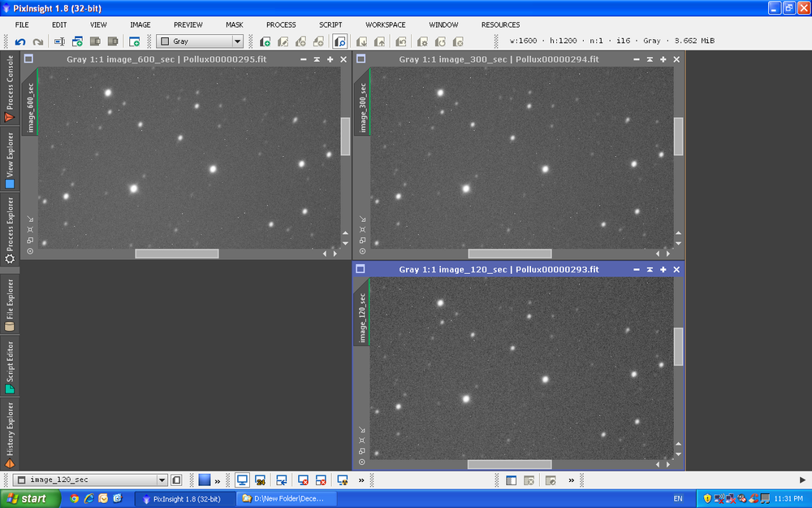Click the target icon in image_600_sec window corner
This screenshot has height=508, width=812.
(30, 251)
